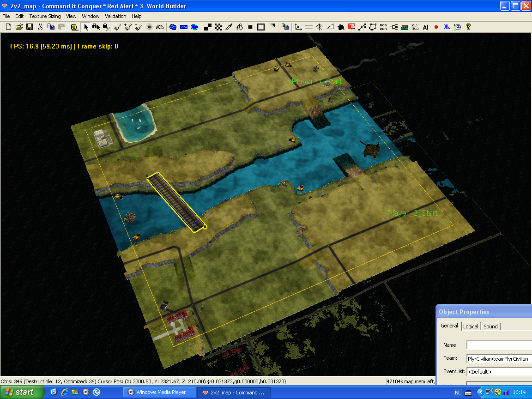Pick the eyedropper texture tool
Screen dimensions: 532x399
pos(229,27)
